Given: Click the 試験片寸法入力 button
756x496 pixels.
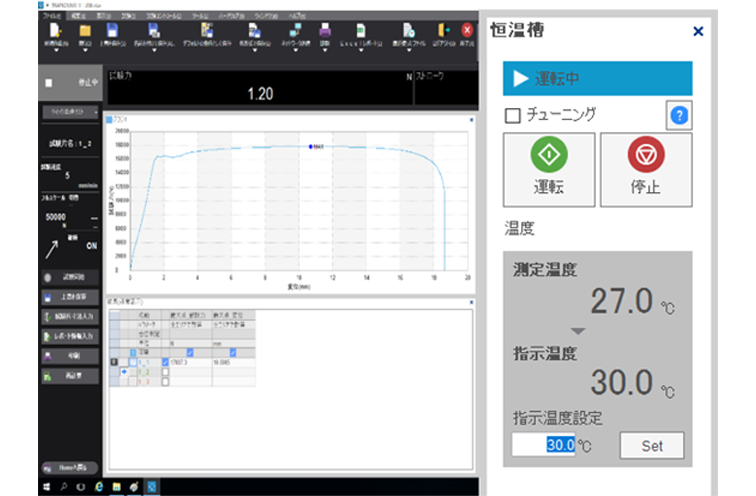Looking at the screenshot, I should click(x=70, y=316).
